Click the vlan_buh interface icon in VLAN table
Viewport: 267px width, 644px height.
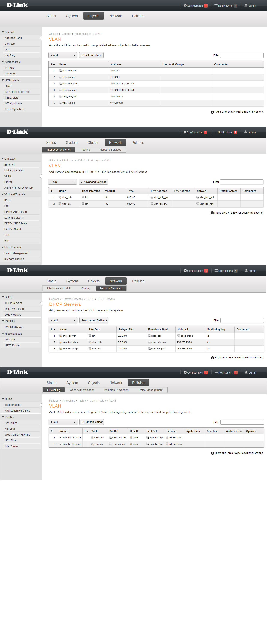[x=60, y=197]
